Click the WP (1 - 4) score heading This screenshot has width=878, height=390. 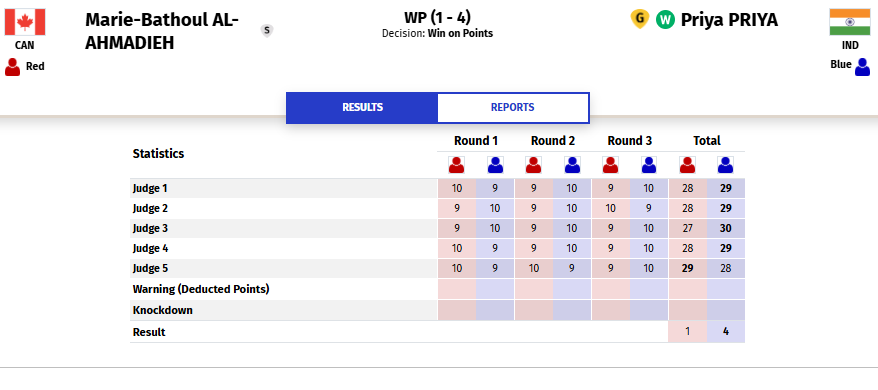(x=437, y=17)
